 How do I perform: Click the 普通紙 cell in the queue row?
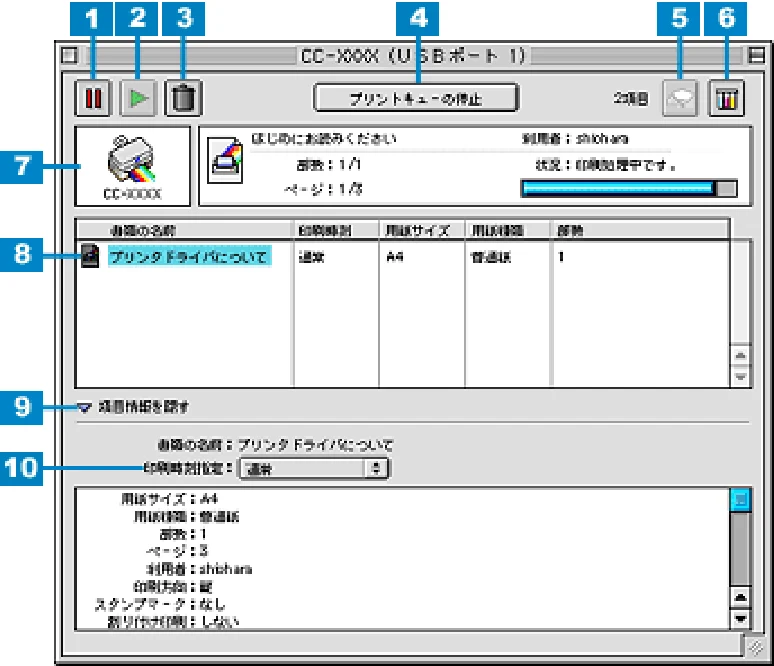point(491,257)
